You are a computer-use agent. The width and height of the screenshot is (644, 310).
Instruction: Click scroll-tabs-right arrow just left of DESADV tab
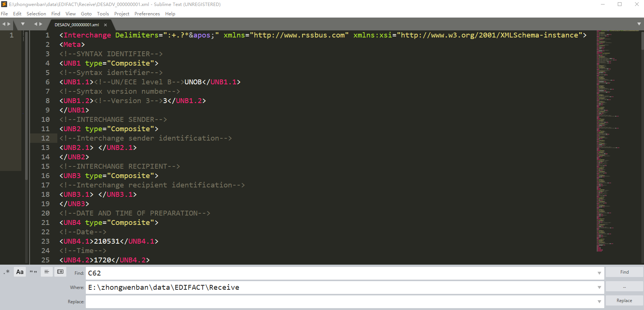[x=41, y=24]
